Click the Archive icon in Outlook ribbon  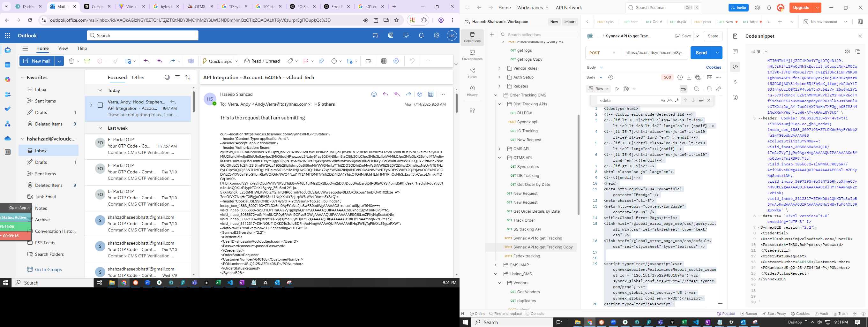click(87, 61)
